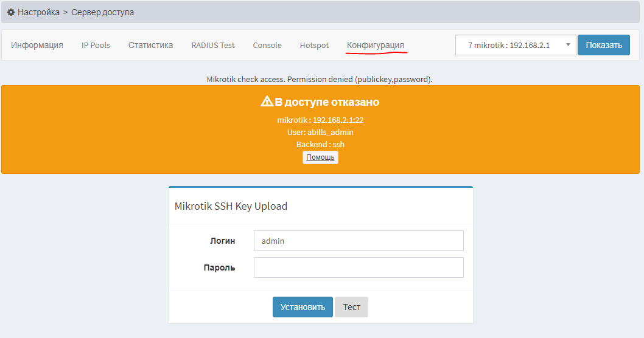The height and width of the screenshot is (338, 644).
Task: Click the Пароль field label
Action: pyautogui.click(x=219, y=267)
